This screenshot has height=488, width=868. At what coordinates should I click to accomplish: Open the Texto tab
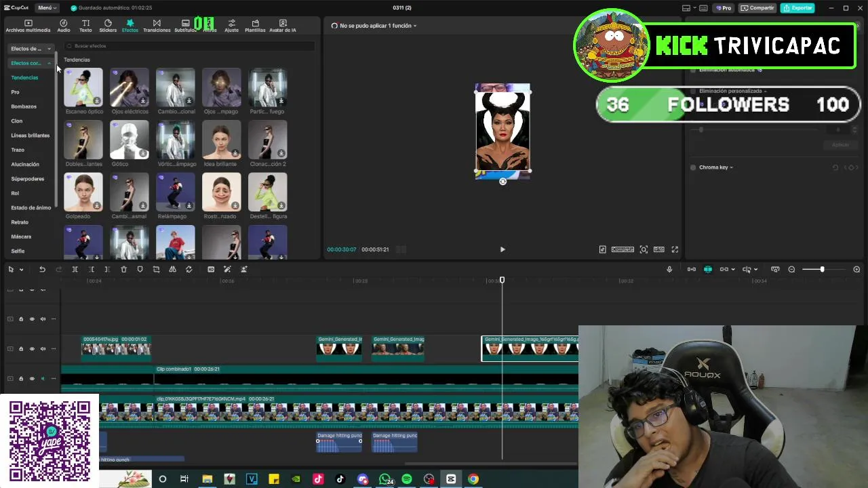[x=85, y=26]
